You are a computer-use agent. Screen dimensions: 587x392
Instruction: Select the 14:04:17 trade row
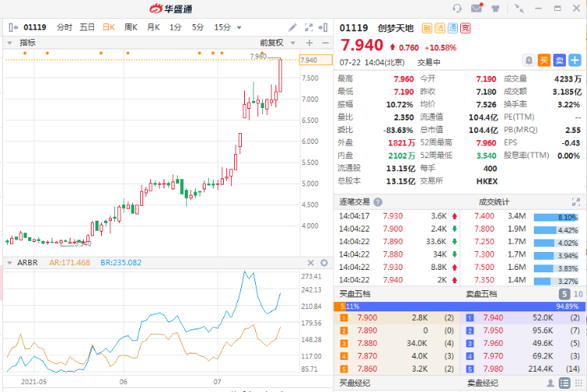[398, 216]
